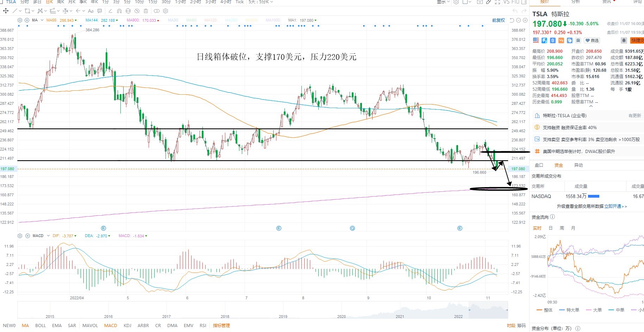
Task: Hide all drawings with eye-slash icon
Action: tap(137, 11)
